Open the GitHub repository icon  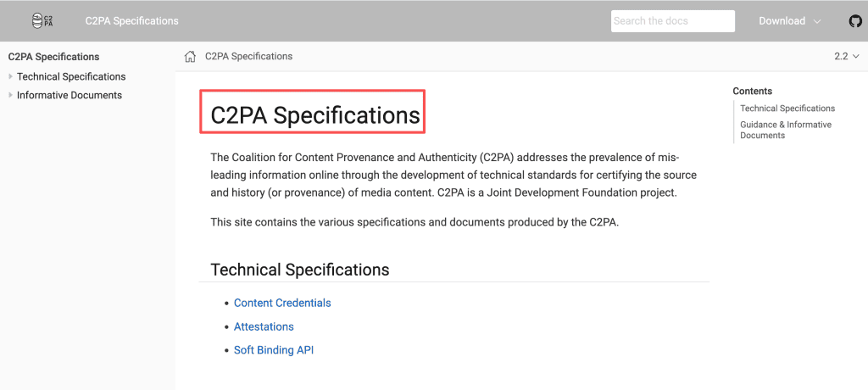tap(855, 21)
